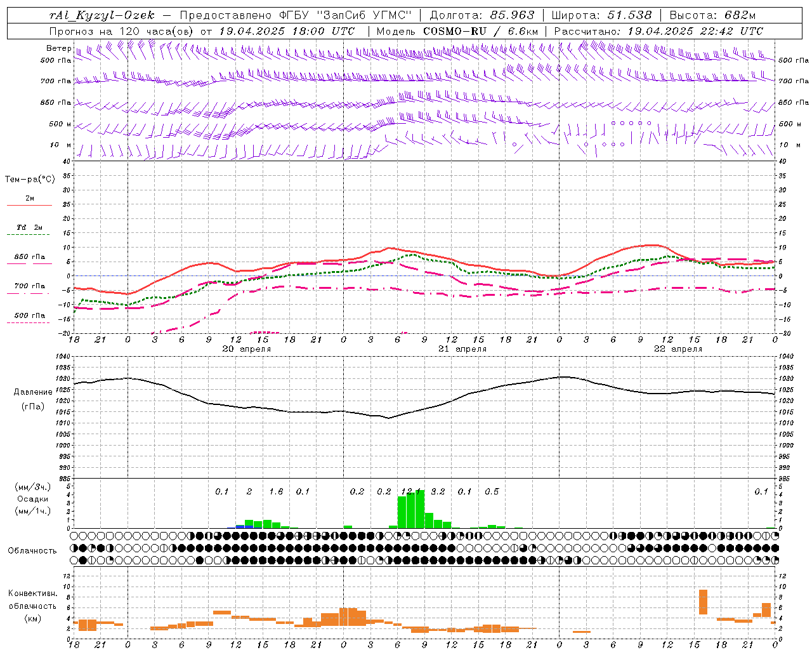Click the Облачность row label
812x650 pixels.
[32, 551]
